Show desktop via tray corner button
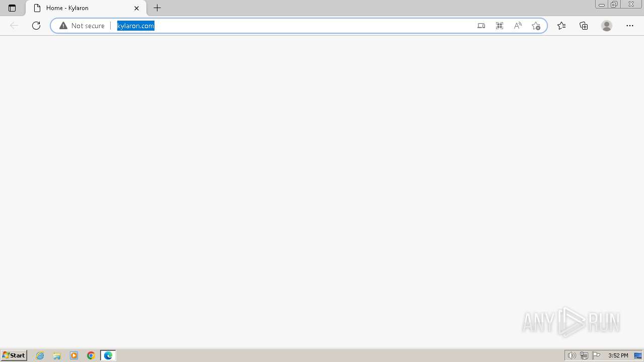The width and height of the screenshot is (644, 362). coord(638,355)
